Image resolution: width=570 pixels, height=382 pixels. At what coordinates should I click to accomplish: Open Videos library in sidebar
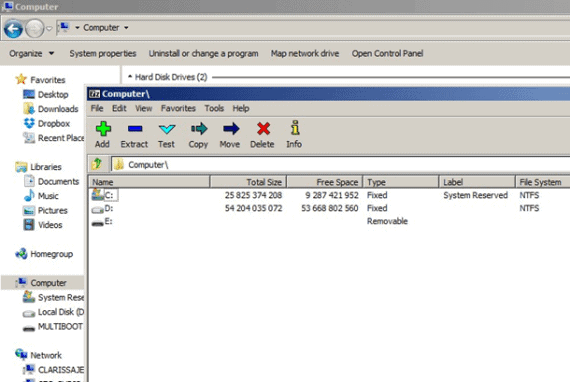pyautogui.click(x=43, y=225)
